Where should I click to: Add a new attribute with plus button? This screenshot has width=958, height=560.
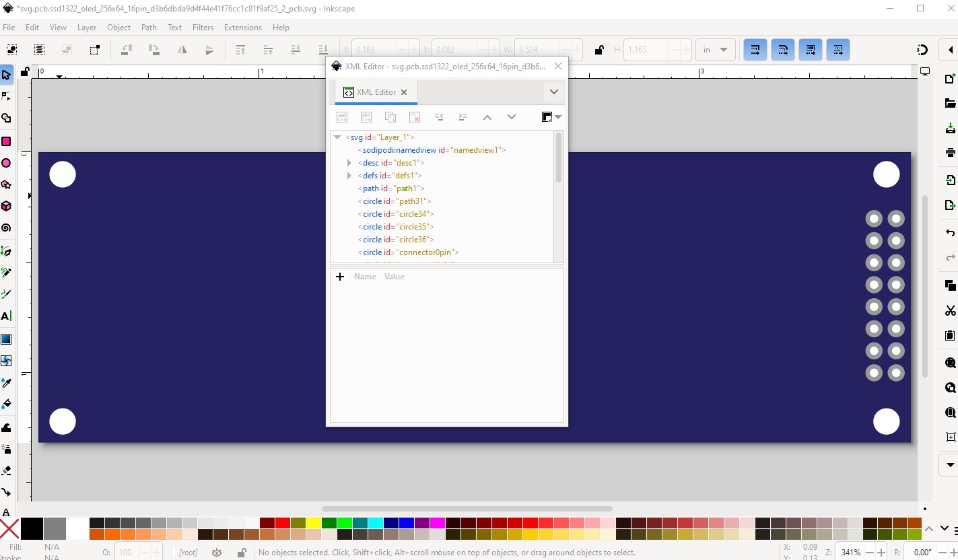tap(340, 277)
